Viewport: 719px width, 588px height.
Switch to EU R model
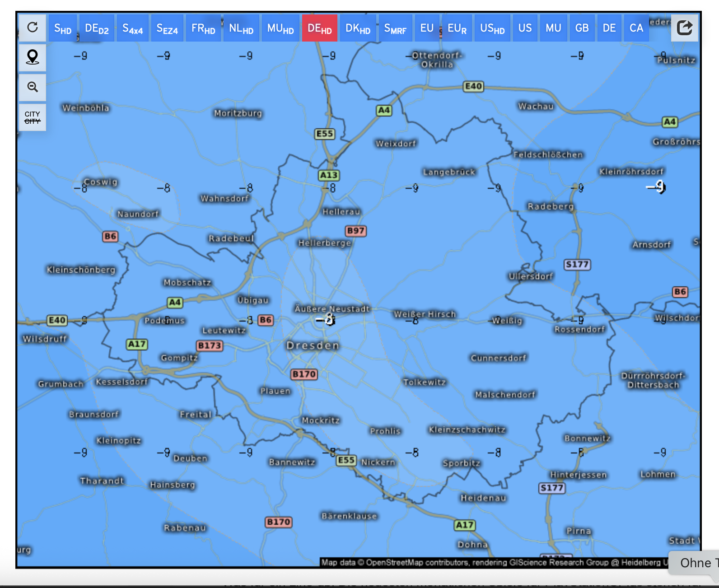(457, 28)
